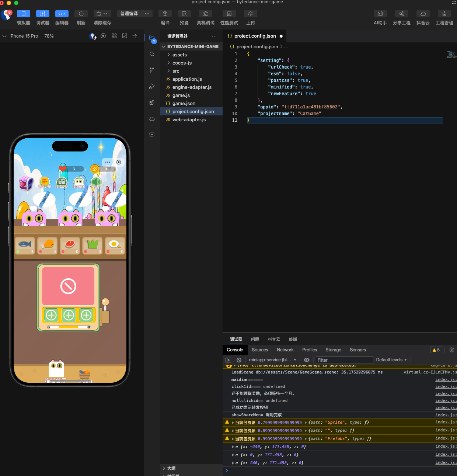Click the share project (分享工程) icon

(402, 14)
